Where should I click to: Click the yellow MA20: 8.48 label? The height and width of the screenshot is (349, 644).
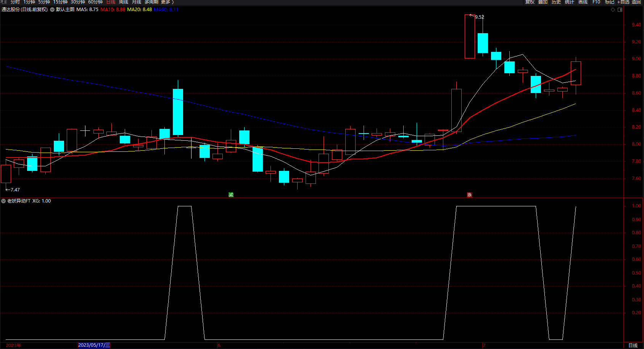(139, 10)
